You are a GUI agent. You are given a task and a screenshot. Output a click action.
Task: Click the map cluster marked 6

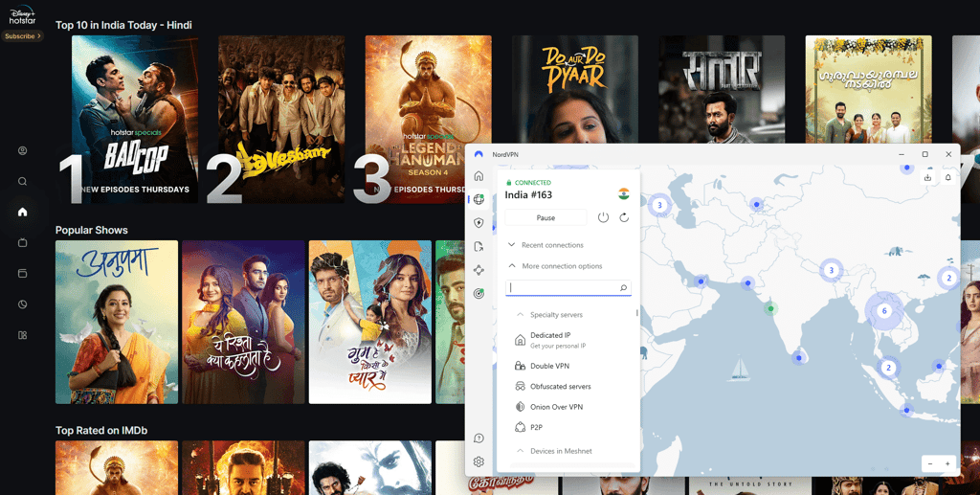(883, 310)
